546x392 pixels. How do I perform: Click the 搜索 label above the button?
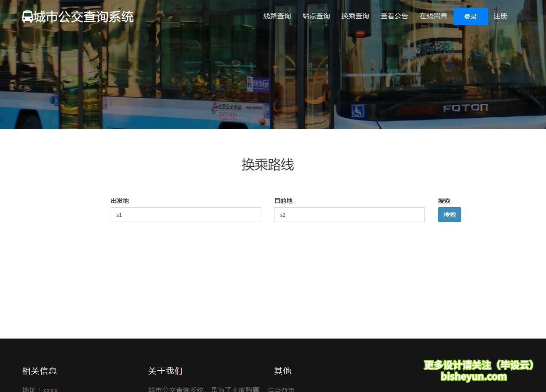[x=444, y=201]
